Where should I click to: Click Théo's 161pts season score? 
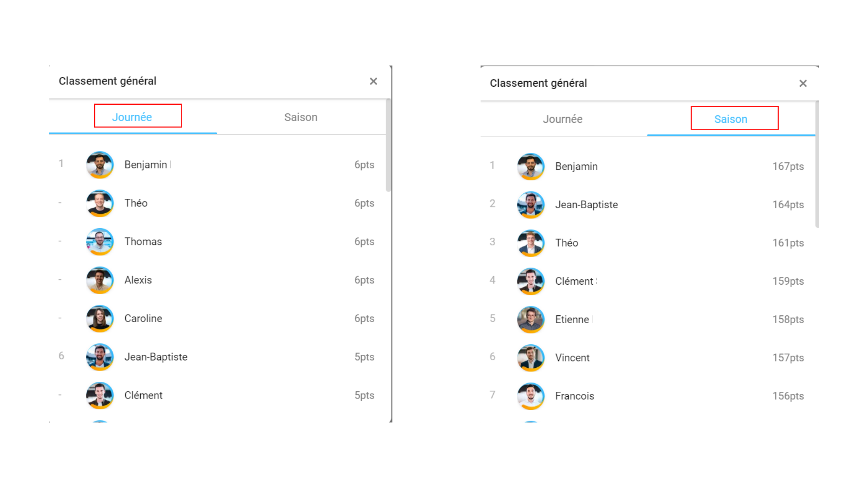[788, 243]
